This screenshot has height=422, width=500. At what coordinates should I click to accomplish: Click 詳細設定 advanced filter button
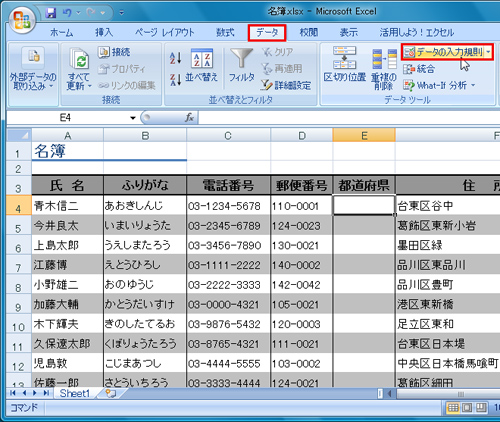click(286, 85)
